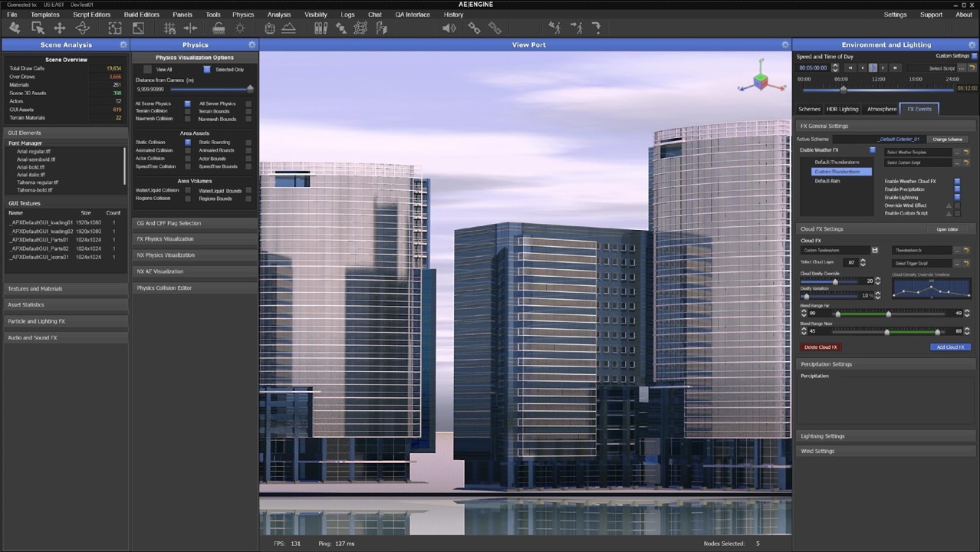Screen dimensions: 980x552
Task: Click the Cloud Density Override slider handle
Action: 835,281
